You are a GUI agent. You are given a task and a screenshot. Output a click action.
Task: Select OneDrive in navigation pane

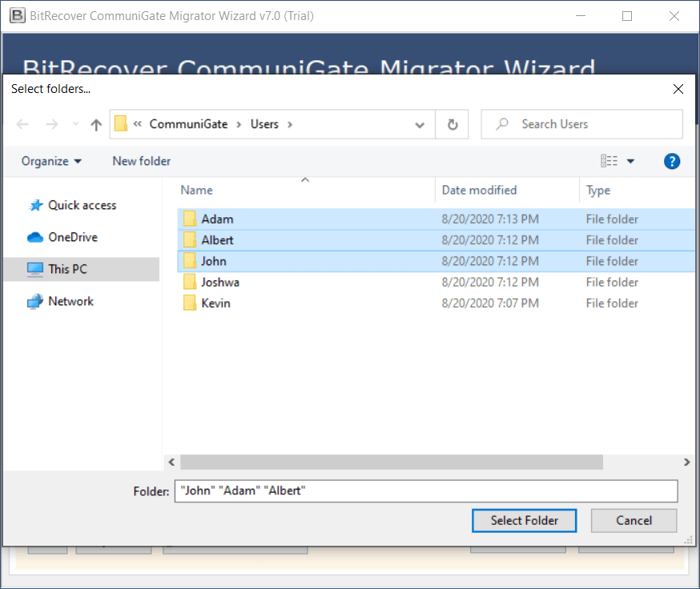[x=73, y=237]
